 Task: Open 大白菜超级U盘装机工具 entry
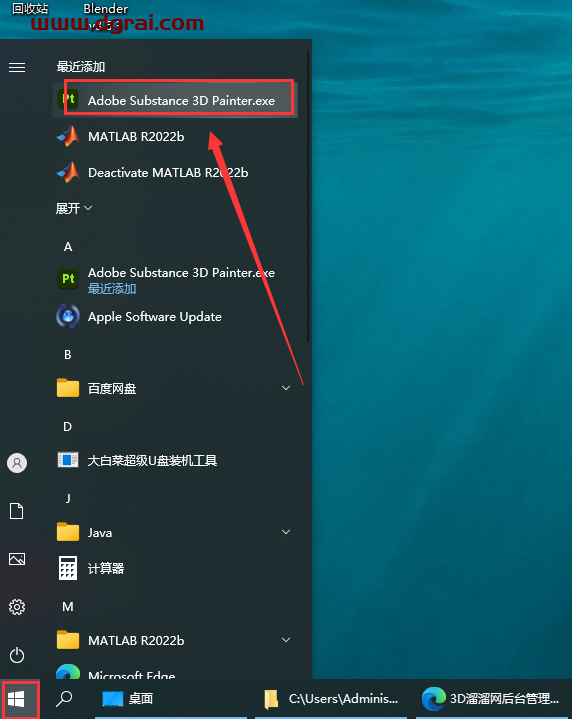coord(175,460)
